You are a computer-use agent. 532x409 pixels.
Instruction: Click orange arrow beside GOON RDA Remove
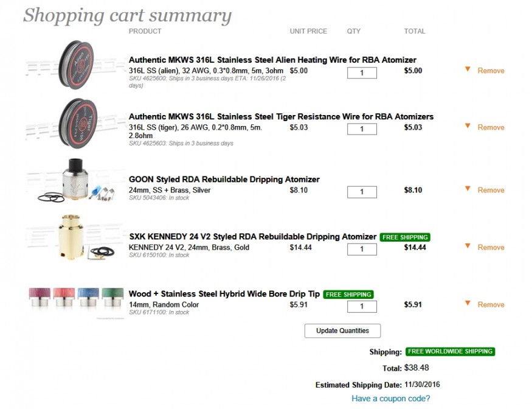click(x=468, y=189)
